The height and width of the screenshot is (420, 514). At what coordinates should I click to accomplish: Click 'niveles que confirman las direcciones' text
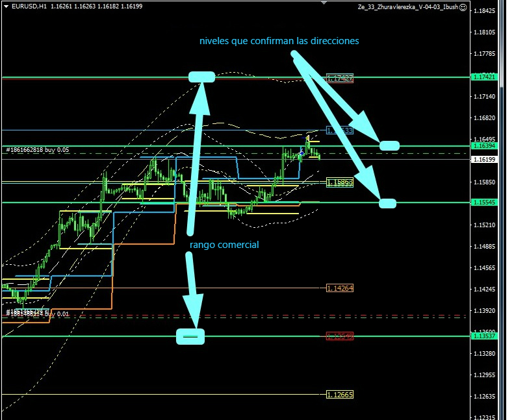pyautogui.click(x=279, y=41)
